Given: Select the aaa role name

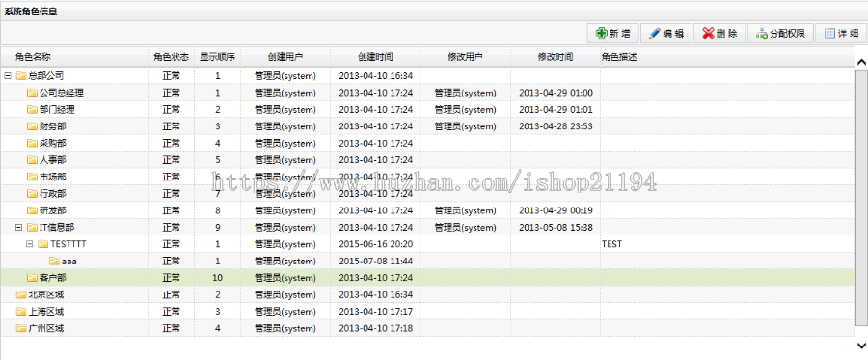Looking at the screenshot, I should pyautogui.click(x=69, y=261).
